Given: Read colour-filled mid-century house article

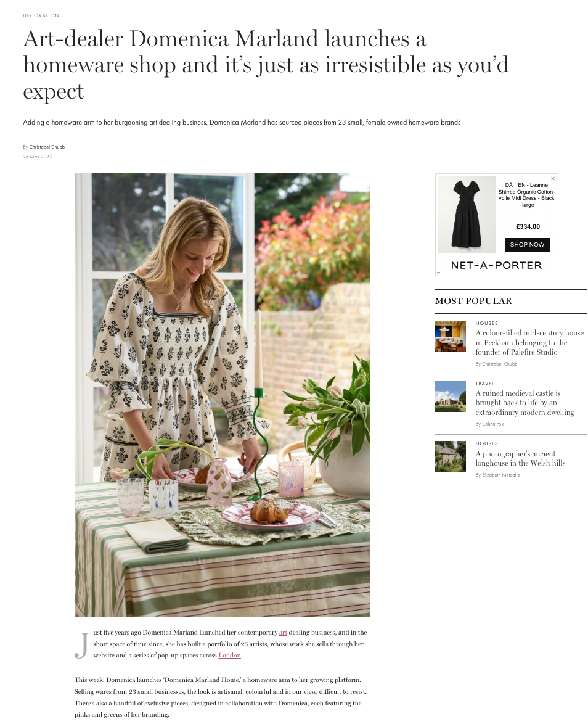Looking at the screenshot, I should coord(529,343).
